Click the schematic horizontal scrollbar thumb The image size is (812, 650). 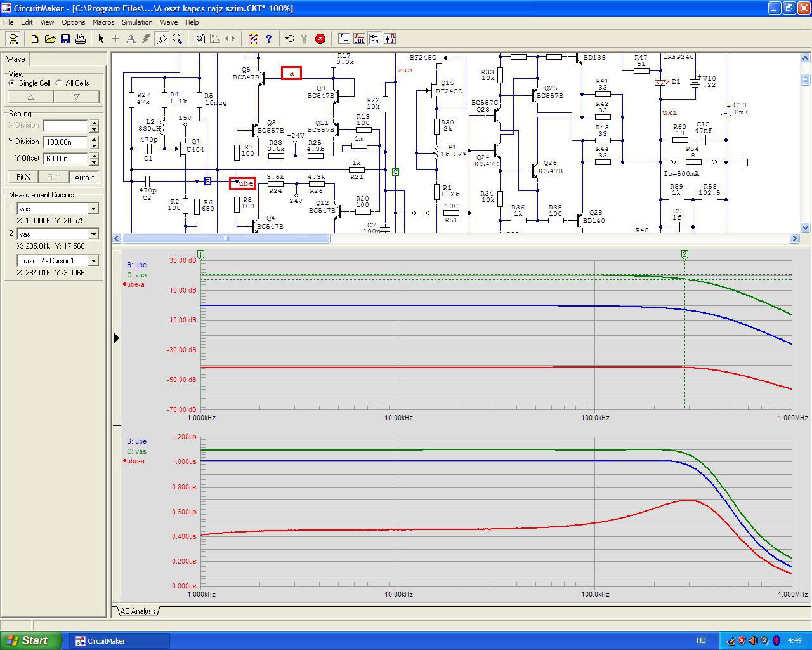(x=226, y=239)
